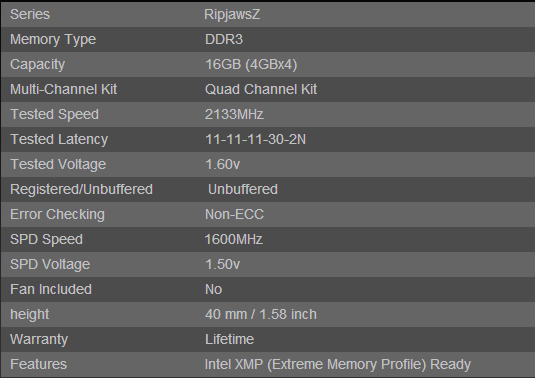Select the 40 mm / 1.58 inch height value
Image resolution: width=535 pixels, height=378 pixels.
(x=261, y=314)
